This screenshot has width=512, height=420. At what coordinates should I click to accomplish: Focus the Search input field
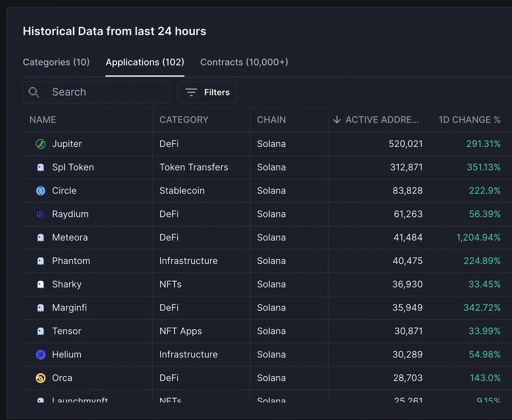tap(105, 92)
